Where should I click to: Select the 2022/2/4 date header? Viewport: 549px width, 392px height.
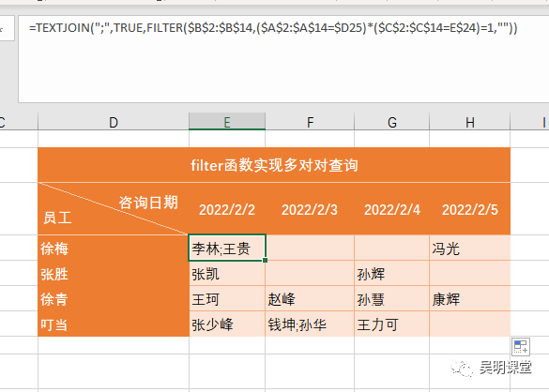coord(391,209)
